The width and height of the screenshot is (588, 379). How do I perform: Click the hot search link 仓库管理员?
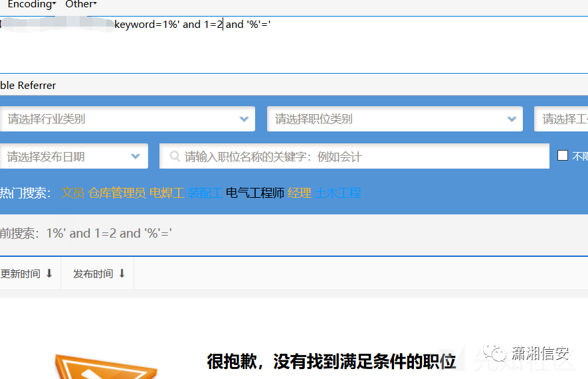(x=117, y=193)
